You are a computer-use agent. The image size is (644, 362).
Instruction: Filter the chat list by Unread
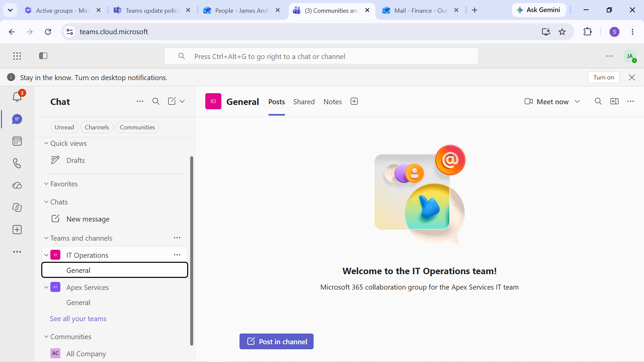(x=64, y=127)
